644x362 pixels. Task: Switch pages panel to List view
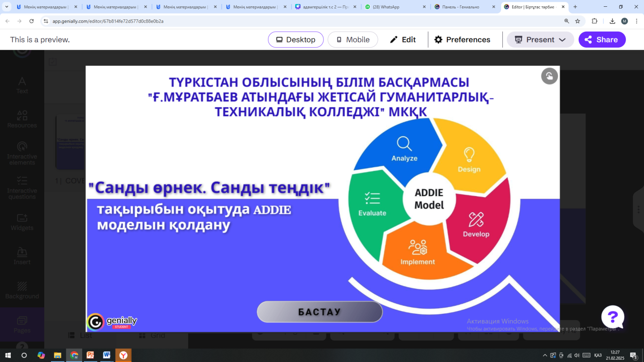click(x=80, y=335)
